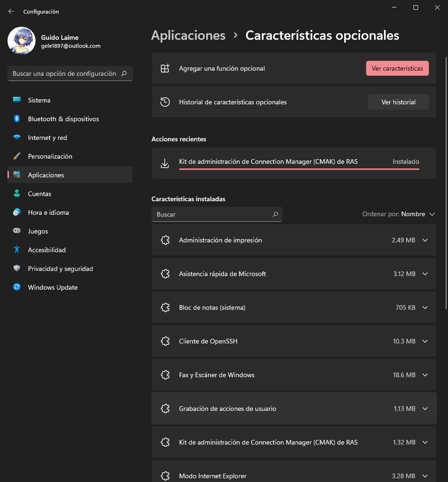Expand Bloc de notas (sistema) entry
Image resolution: width=448 pixels, height=482 pixels.
425,307
